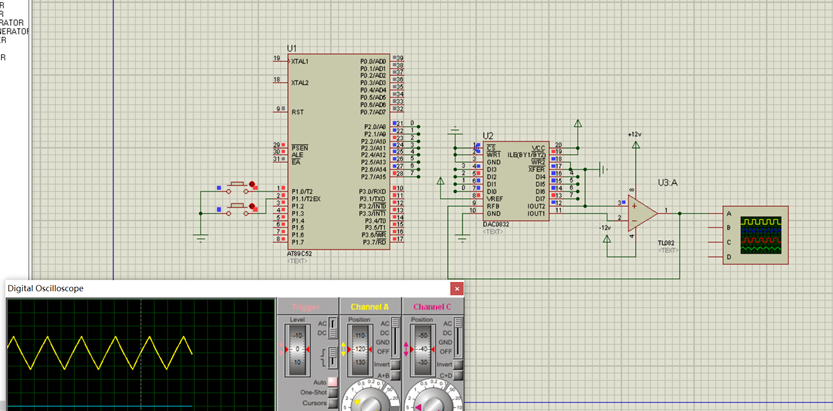Adjust Channel C Position thumbwheel
The width and height of the screenshot is (833, 411).
[423, 349]
